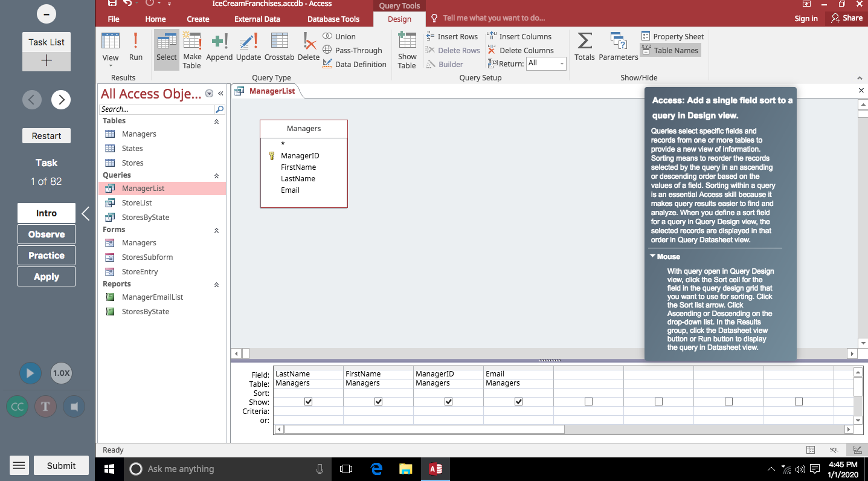Open the Windows Start menu

point(109,468)
